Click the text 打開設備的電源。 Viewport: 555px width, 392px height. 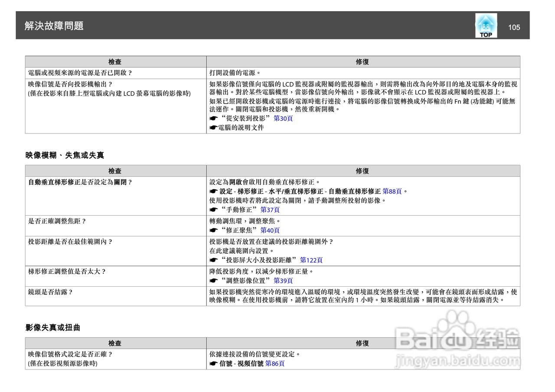point(235,73)
